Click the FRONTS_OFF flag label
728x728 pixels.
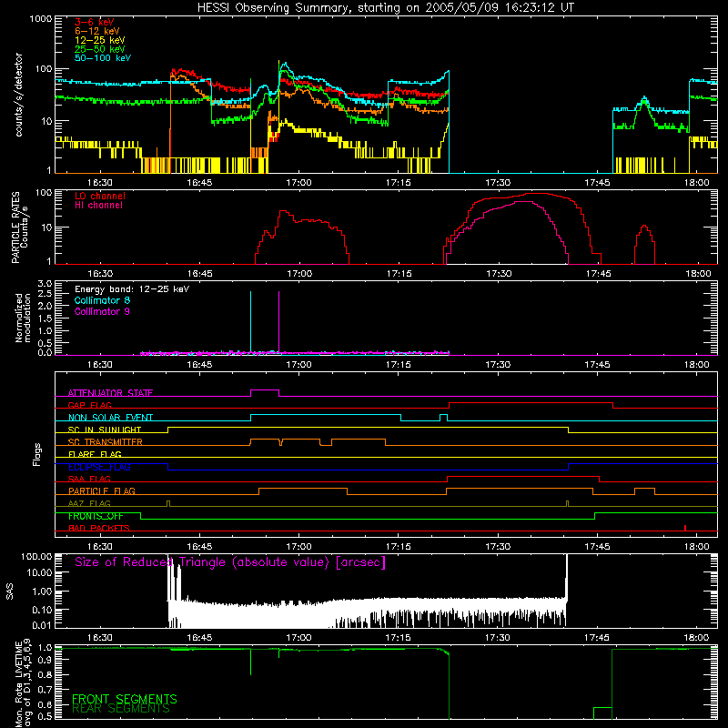[x=96, y=516]
